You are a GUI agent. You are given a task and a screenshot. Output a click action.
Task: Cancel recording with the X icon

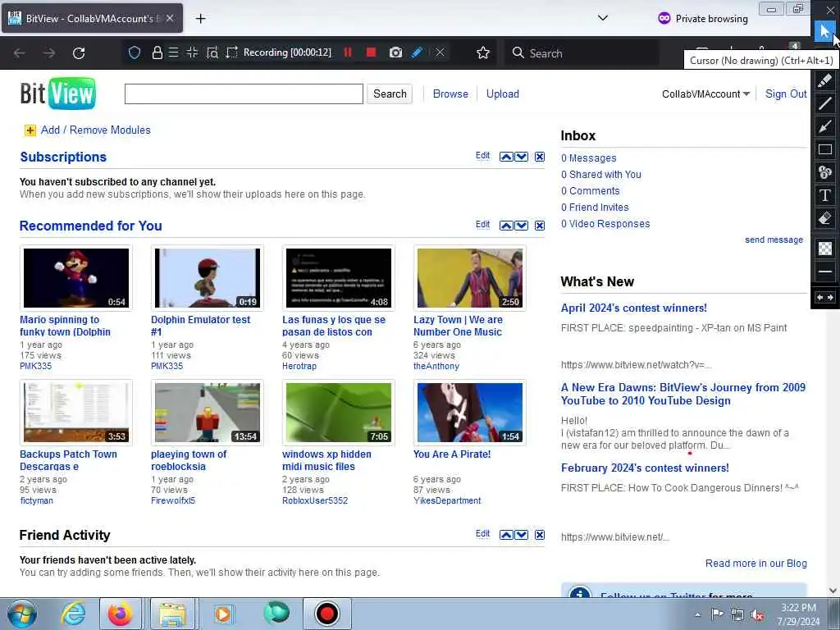click(440, 52)
